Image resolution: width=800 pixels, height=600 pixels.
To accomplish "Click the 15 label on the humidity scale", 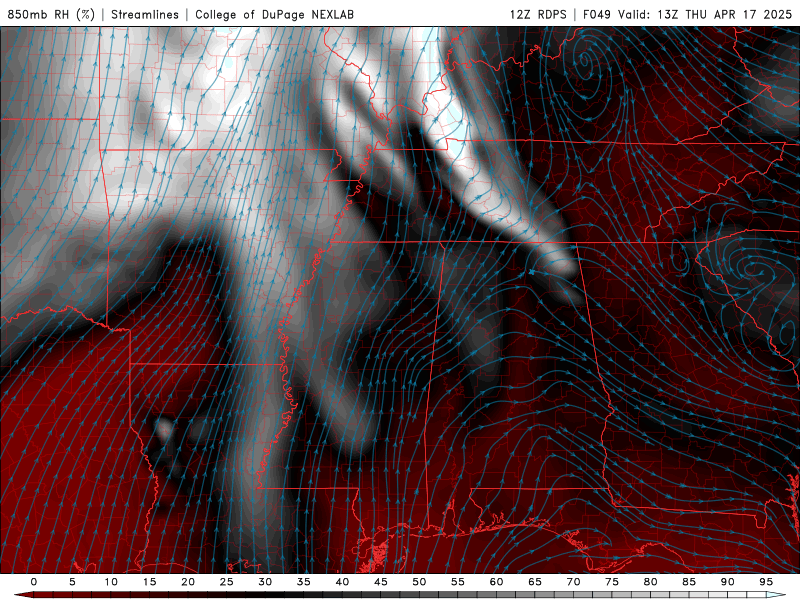I will coord(149,582).
